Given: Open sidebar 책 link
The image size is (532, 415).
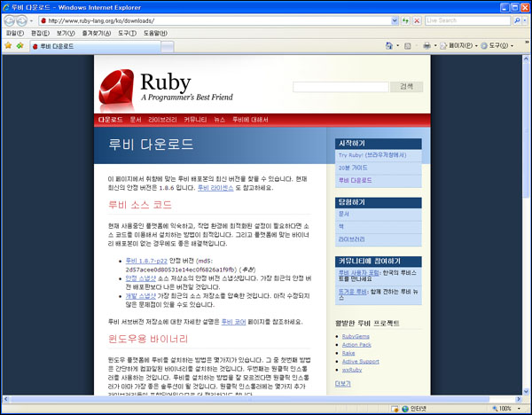Looking at the screenshot, I should 341,227.
